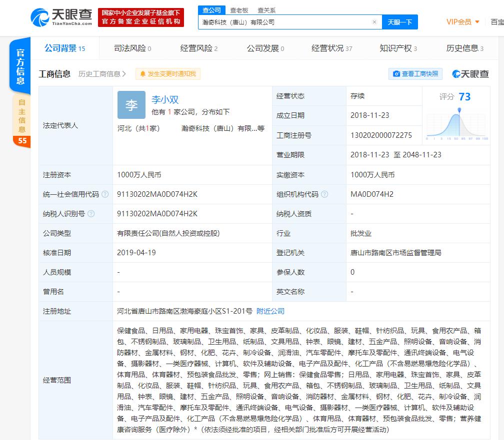The width and height of the screenshot is (504, 440).
Task: Select the 自主信息 55 side tab
Action: 22,120
